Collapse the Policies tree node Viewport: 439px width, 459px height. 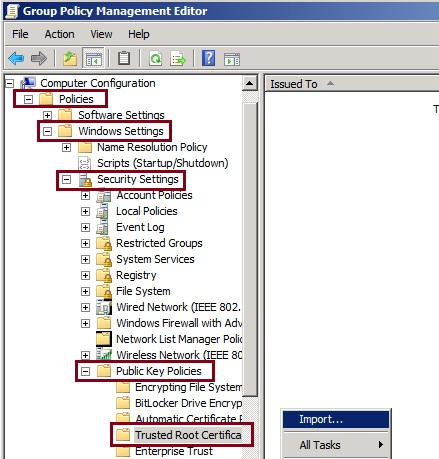pyautogui.click(x=29, y=99)
